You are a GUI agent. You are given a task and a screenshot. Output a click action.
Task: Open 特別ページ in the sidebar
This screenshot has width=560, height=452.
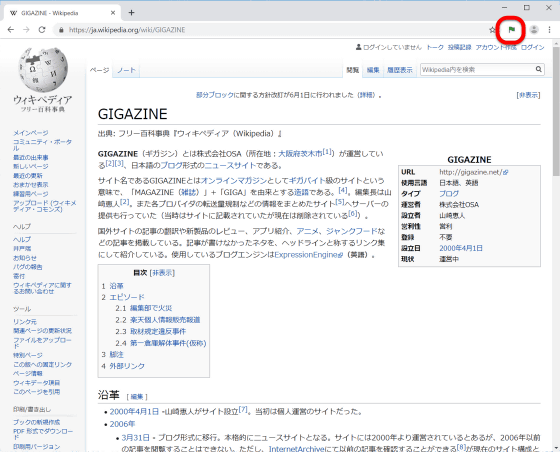(x=28, y=355)
